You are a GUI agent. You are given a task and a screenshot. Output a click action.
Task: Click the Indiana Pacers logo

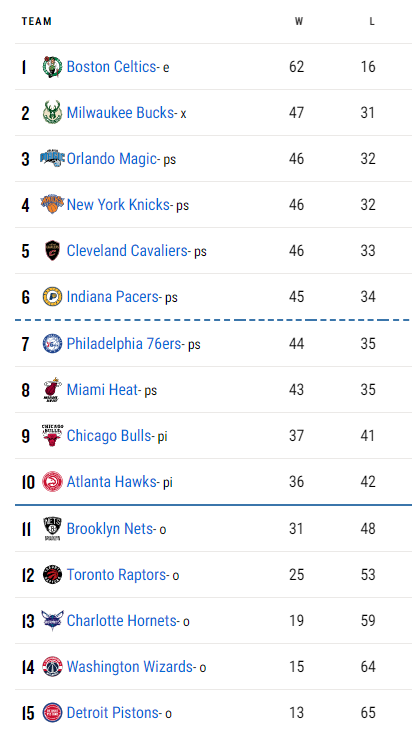tap(52, 296)
